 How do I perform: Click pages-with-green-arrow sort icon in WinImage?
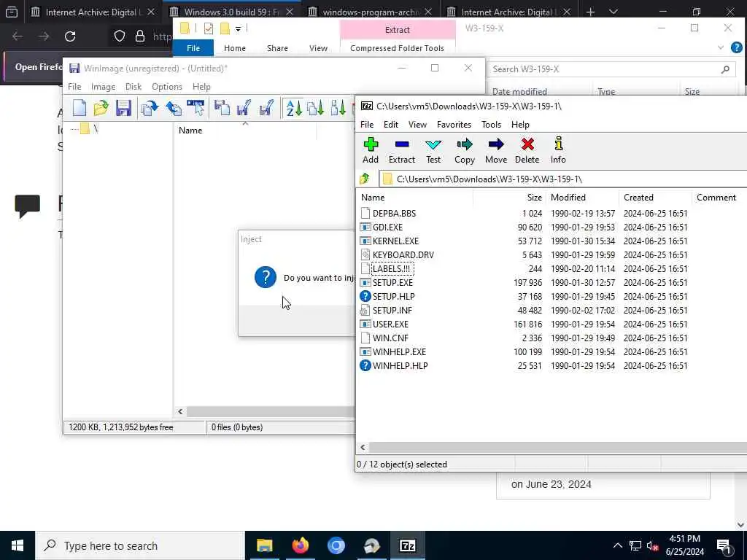pyautogui.click(x=316, y=108)
